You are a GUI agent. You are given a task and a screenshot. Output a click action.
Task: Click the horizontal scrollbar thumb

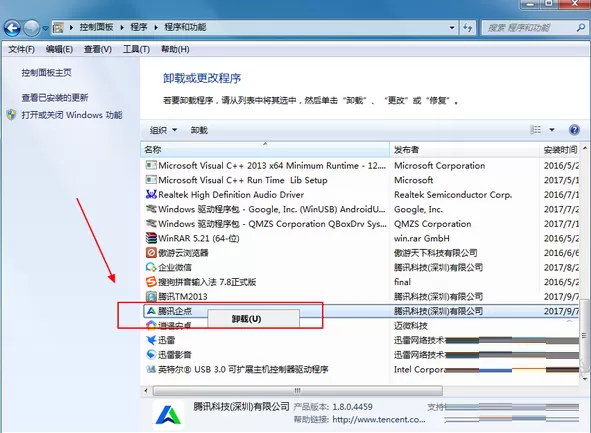(298, 390)
